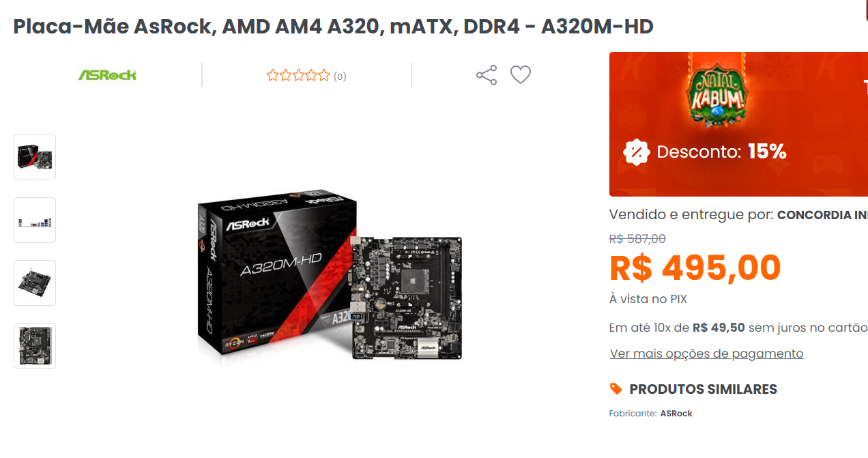
Task: Click the discount percentage badge icon
Action: [637, 152]
